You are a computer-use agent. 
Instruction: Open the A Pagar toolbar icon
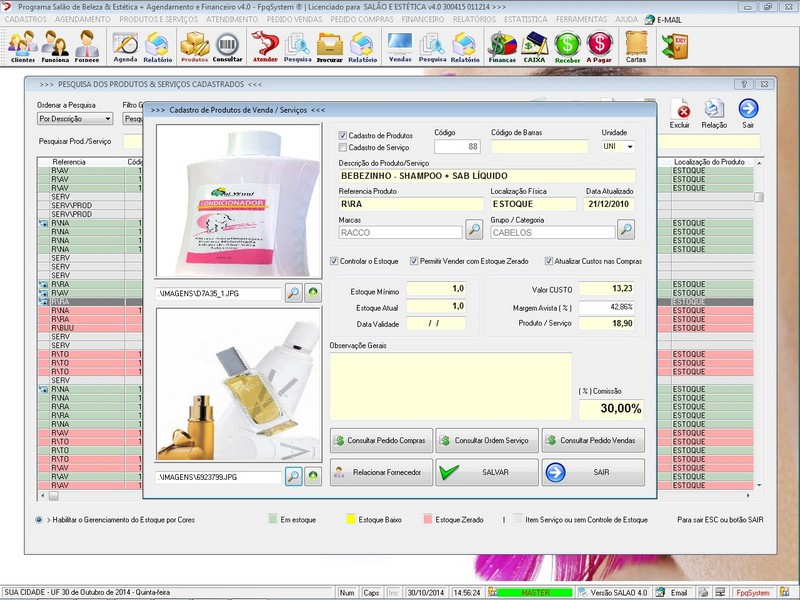[x=599, y=46]
